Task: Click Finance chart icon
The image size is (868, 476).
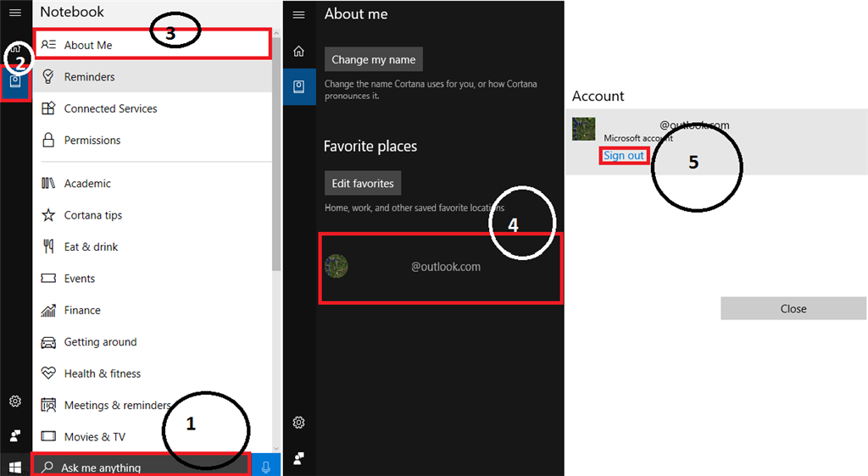Action: coord(48,310)
